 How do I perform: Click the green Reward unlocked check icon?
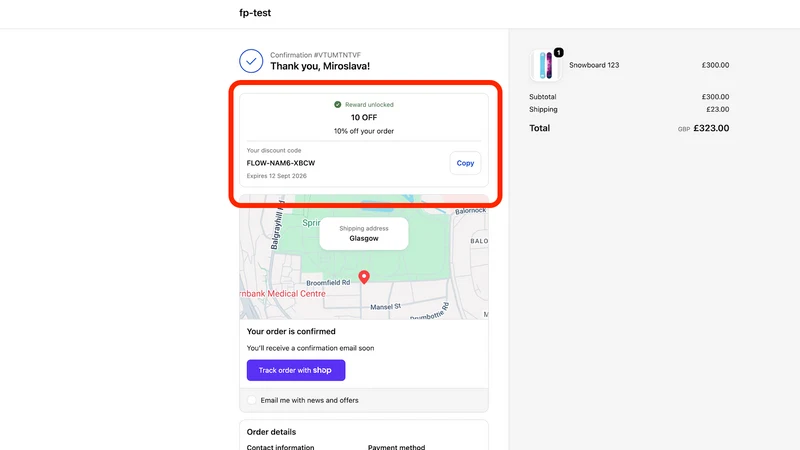pyautogui.click(x=337, y=105)
